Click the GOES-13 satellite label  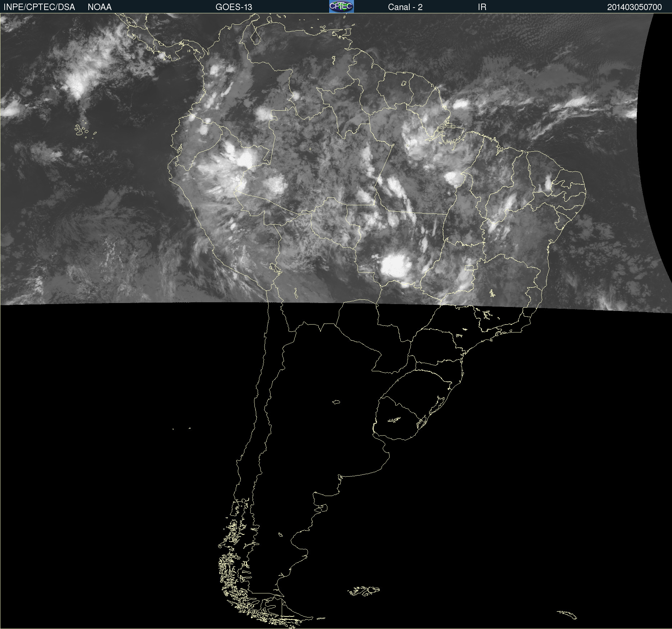tap(234, 7)
